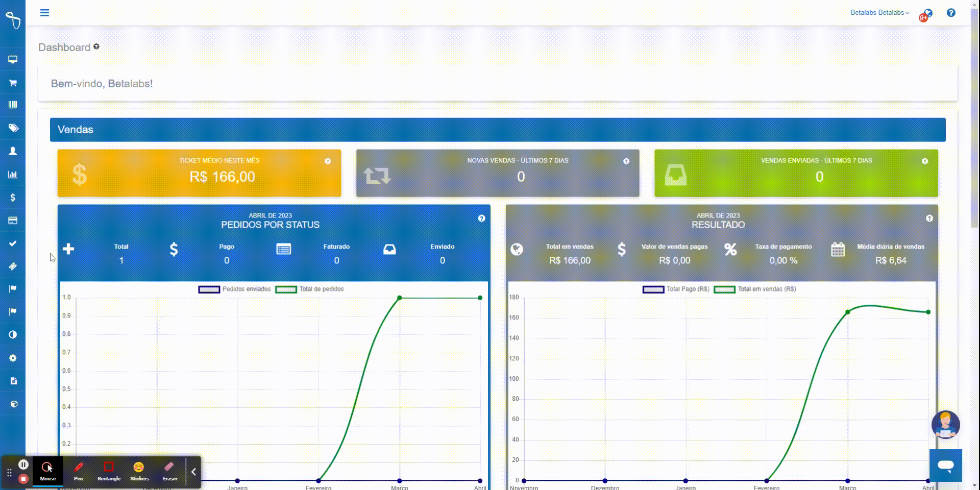The width and height of the screenshot is (980, 490).
Task: Open the bar chart reports sidebar icon
Action: tap(13, 175)
